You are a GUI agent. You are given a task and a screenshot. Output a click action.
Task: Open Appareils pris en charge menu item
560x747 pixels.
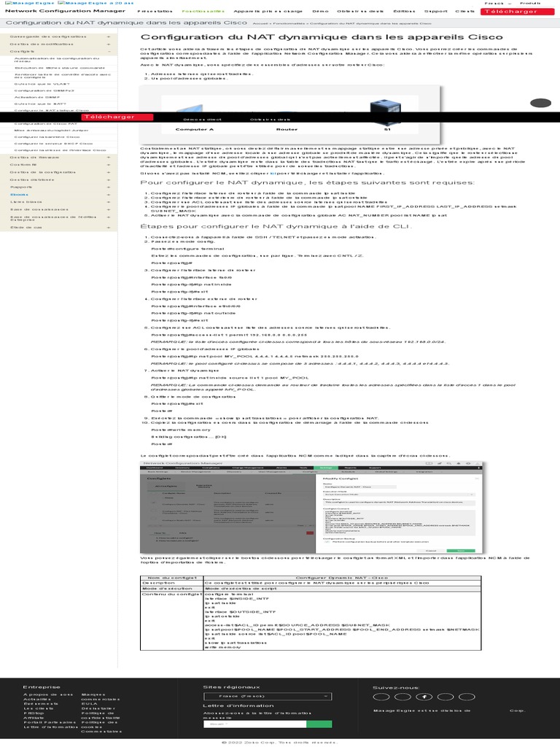268,11
